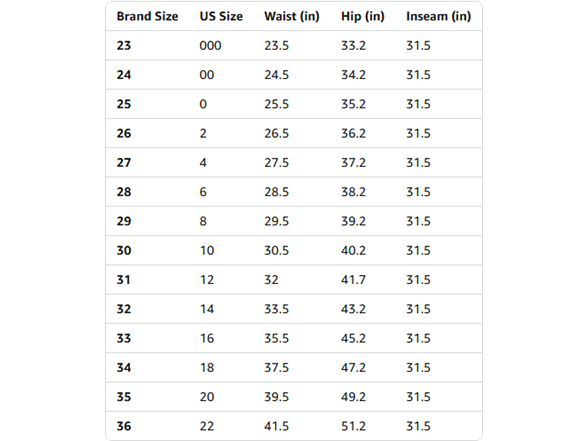Click the Hip (in) column header
The image size is (588, 441).
[363, 16]
